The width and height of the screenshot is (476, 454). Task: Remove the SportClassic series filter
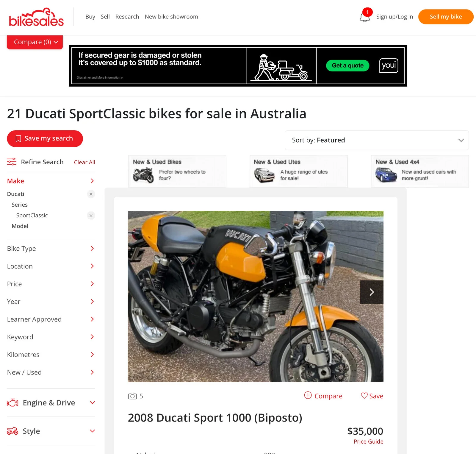pyautogui.click(x=91, y=216)
